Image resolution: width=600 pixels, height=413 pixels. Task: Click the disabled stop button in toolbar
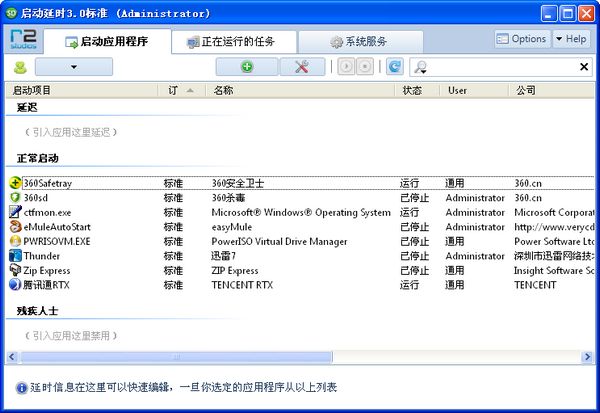point(365,67)
